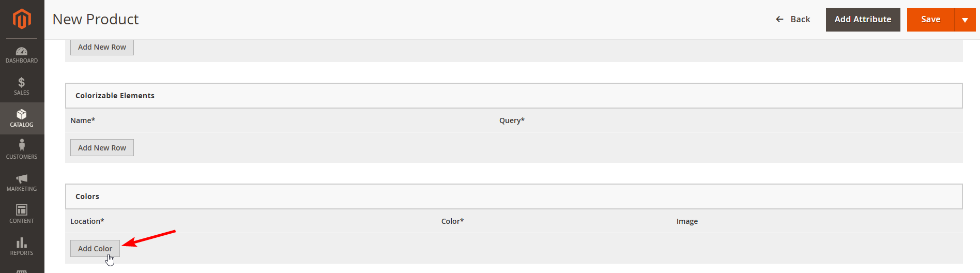Open the Content menu
Image resolution: width=980 pixels, height=273 pixels.
pyautogui.click(x=22, y=214)
